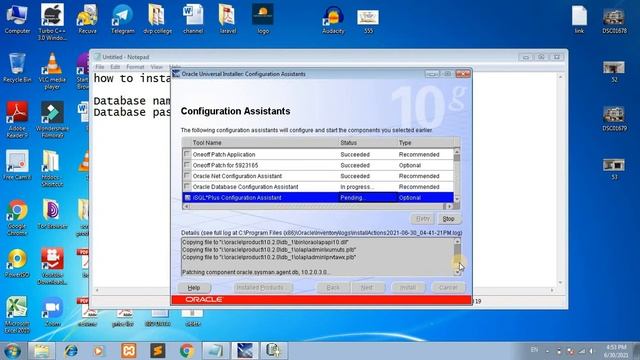Click the volume icon in system tray

pos(591,351)
